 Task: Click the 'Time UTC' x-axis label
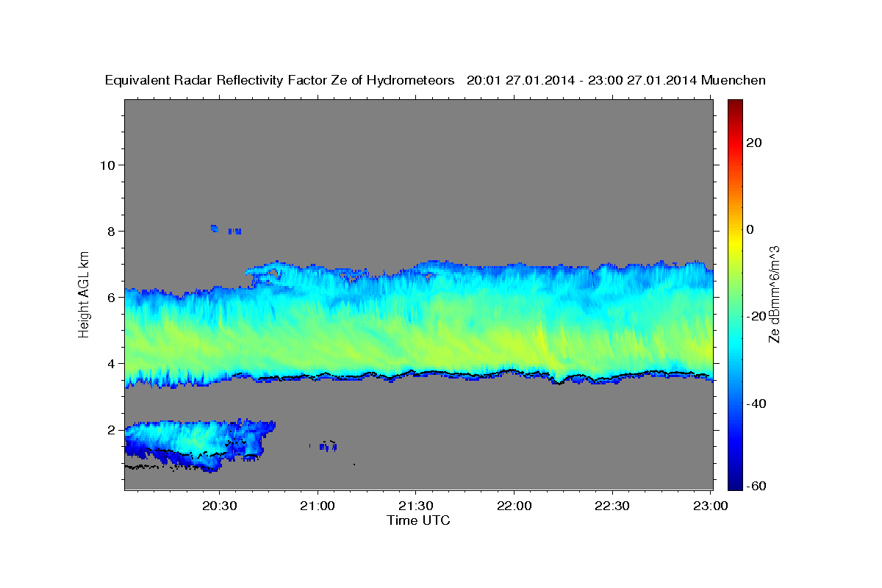[418, 520]
